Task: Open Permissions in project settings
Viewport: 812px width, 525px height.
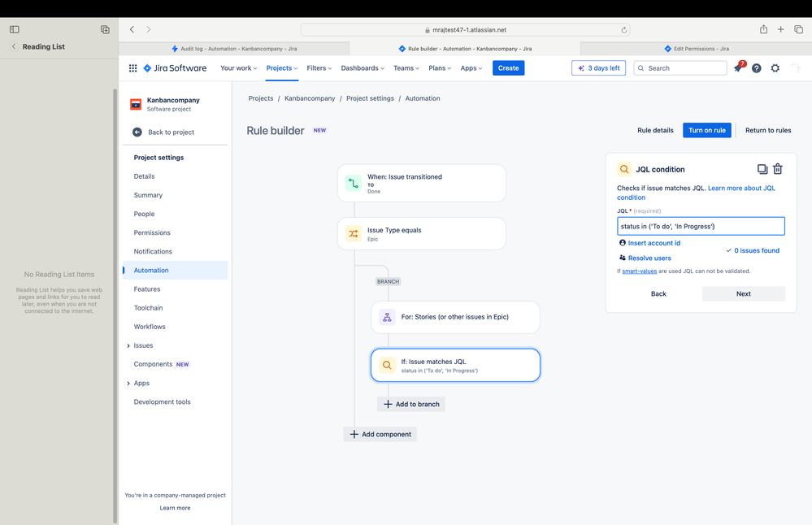Action: tap(152, 232)
